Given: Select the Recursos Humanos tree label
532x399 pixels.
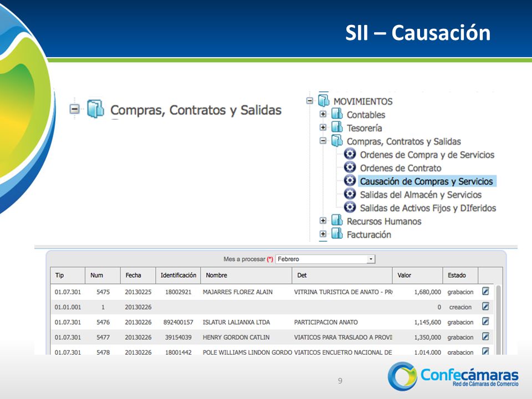Looking at the screenshot, I should (x=383, y=222).
